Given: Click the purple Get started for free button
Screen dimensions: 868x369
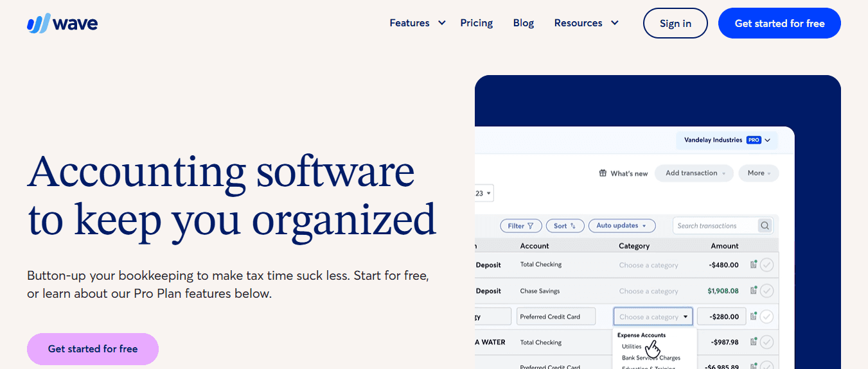Looking at the screenshot, I should point(93,349).
